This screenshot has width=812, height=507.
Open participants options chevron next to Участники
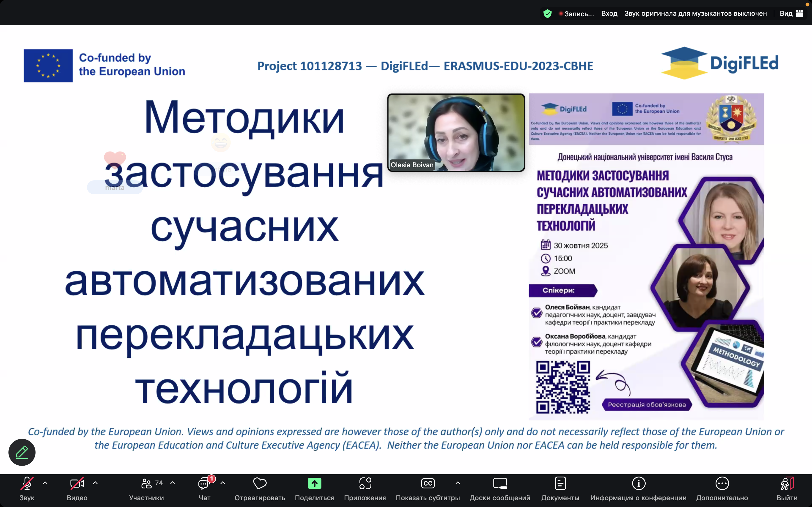click(x=173, y=483)
